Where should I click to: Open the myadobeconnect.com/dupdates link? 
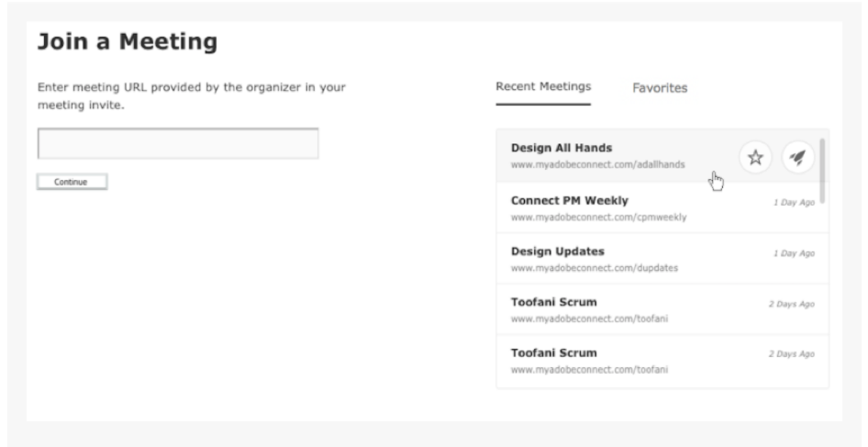tap(594, 268)
